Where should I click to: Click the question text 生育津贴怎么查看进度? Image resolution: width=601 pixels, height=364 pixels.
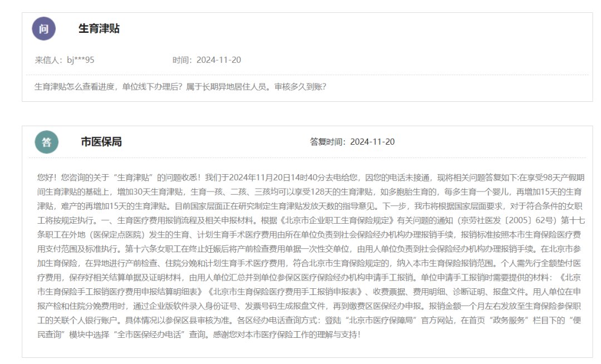(75, 87)
